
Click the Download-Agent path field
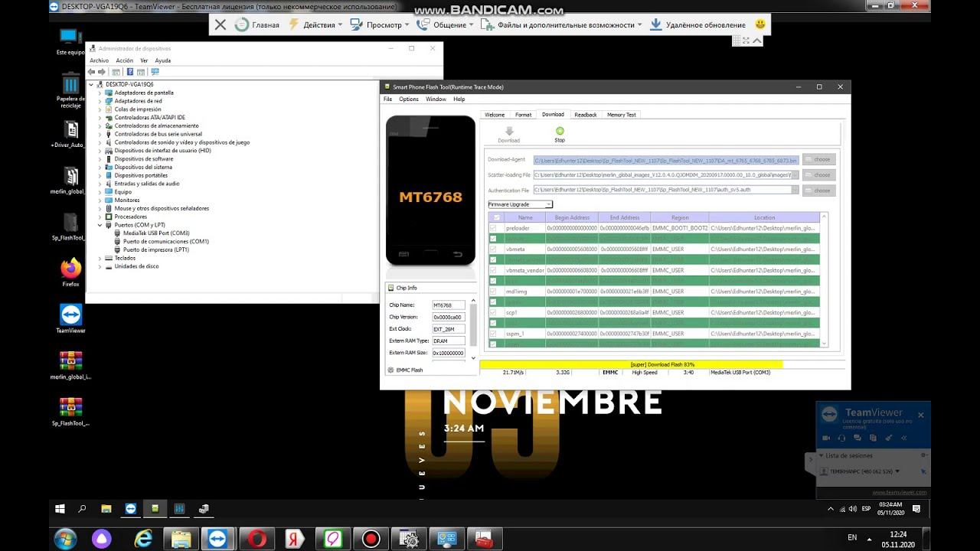[666, 160]
